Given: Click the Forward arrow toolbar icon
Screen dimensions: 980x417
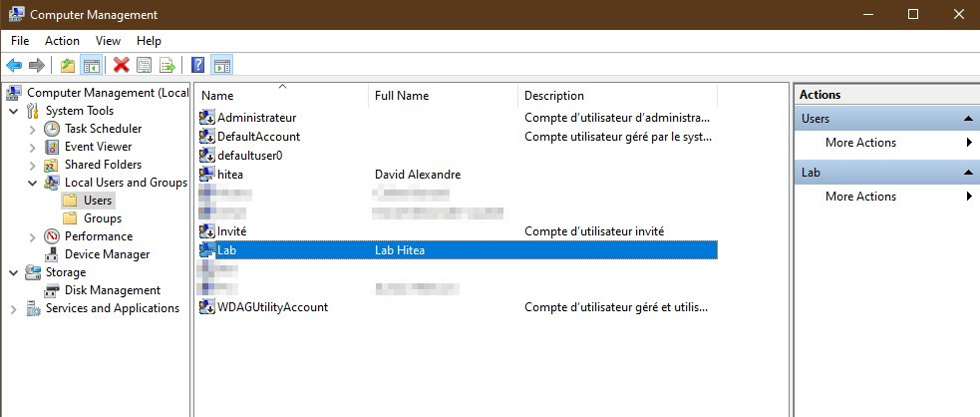Looking at the screenshot, I should coord(37,65).
